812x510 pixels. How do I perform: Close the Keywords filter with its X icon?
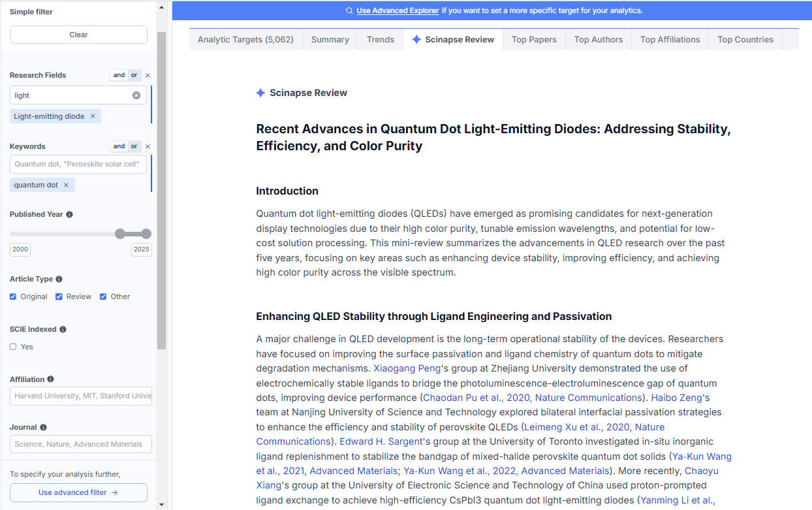(x=148, y=146)
